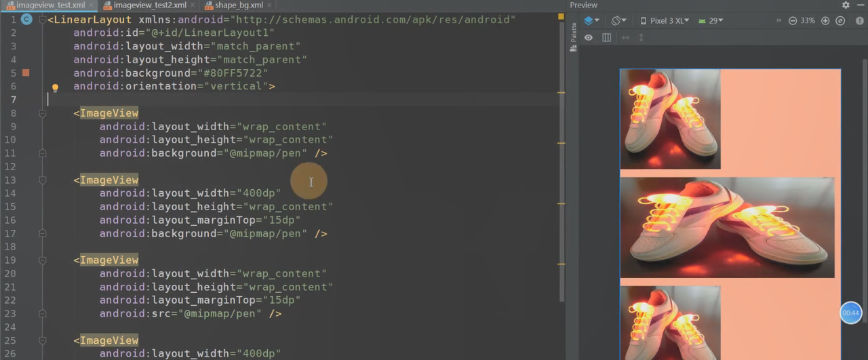
Task: Click zoom to fit screen icon
Action: point(840,21)
